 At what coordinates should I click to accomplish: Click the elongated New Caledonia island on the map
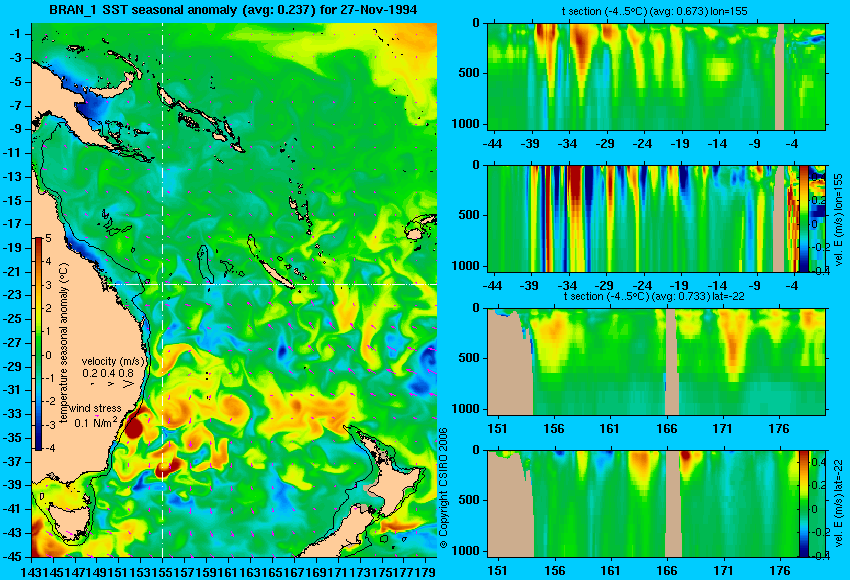pos(278,275)
